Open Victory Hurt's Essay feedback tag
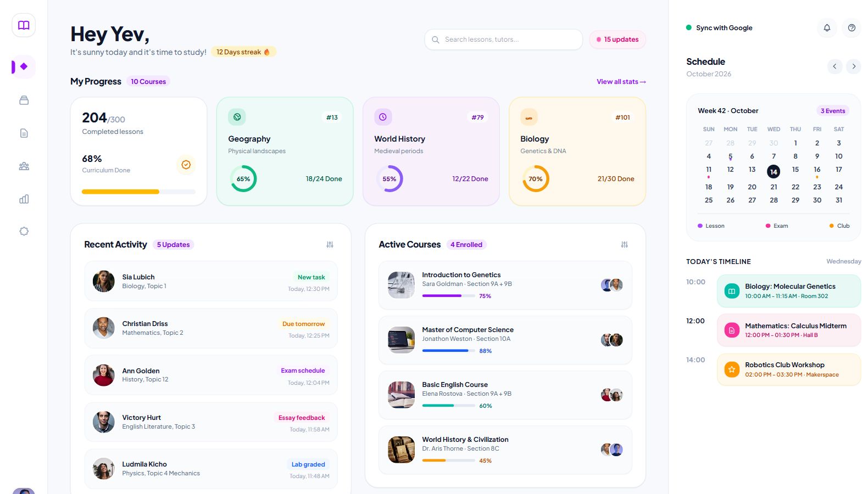The image size is (868, 494). 302,418
